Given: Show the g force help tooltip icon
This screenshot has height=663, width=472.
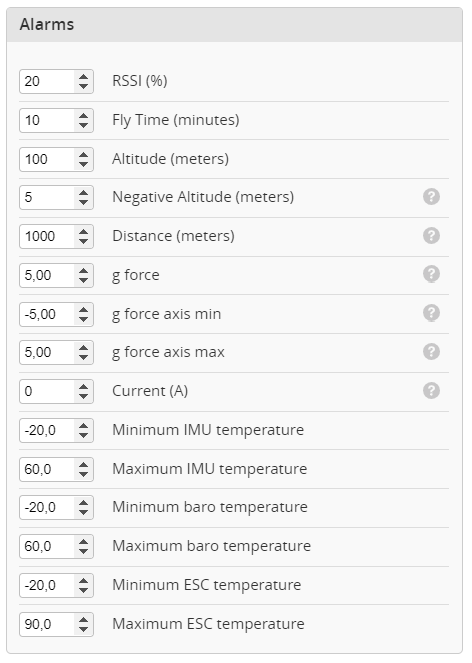Looking at the screenshot, I should [x=431, y=274].
